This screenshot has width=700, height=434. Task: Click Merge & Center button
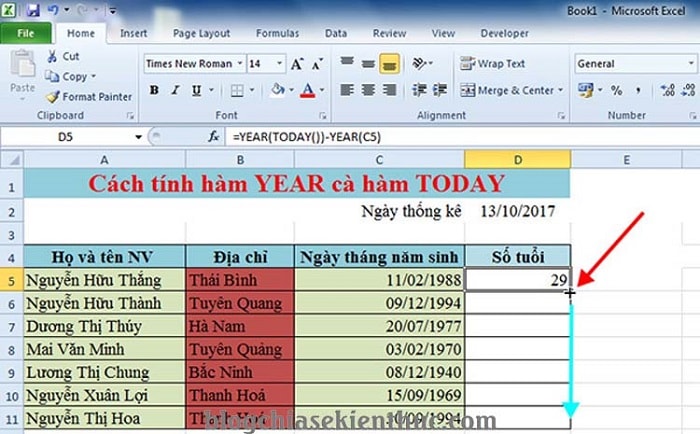[507, 90]
